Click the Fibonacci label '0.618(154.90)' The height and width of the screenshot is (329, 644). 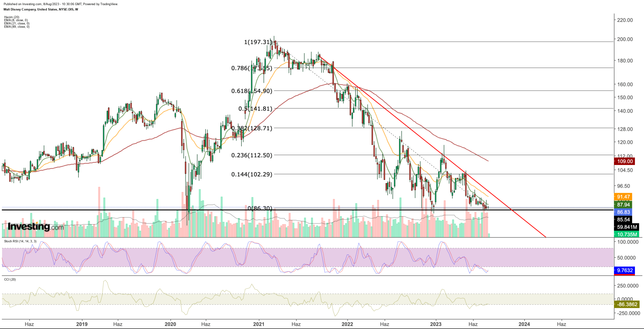click(252, 91)
